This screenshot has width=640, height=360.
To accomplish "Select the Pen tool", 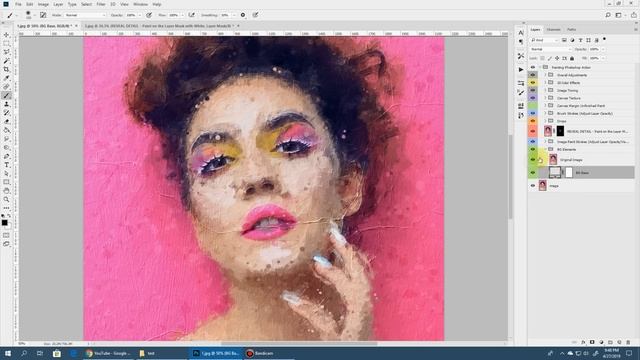I will 6,156.
